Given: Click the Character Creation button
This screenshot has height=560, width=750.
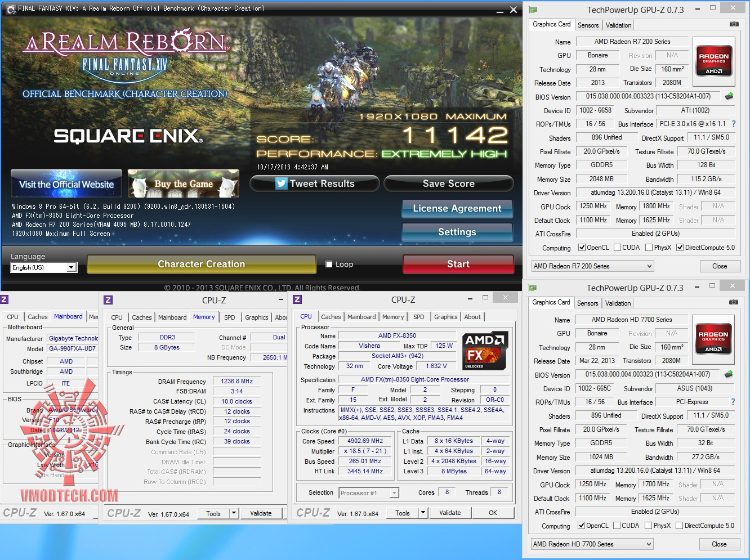Looking at the screenshot, I should [202, 264].
